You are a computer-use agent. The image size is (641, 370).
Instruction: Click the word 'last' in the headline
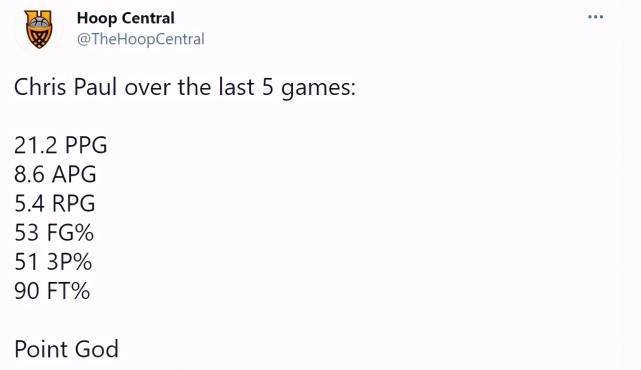tap(236, 87)
